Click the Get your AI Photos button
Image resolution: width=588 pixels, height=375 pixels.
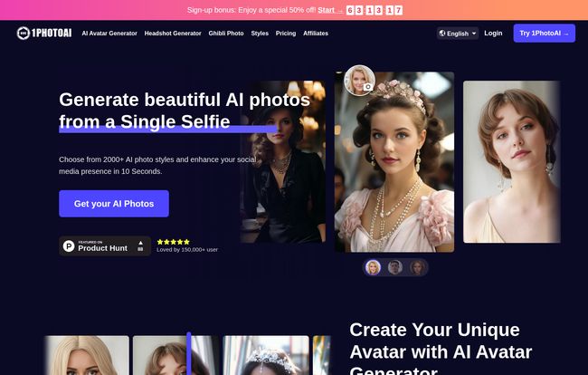coord(114,204)
